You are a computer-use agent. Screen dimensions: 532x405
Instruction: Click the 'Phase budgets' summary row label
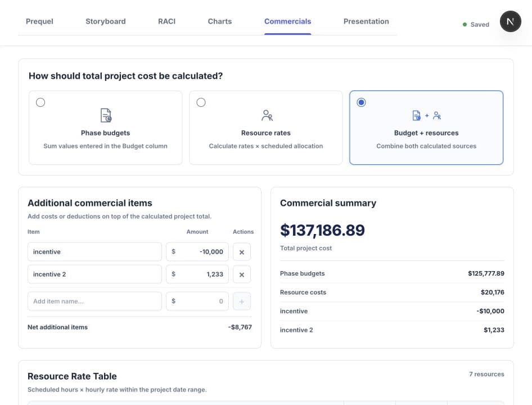(303, 273)
